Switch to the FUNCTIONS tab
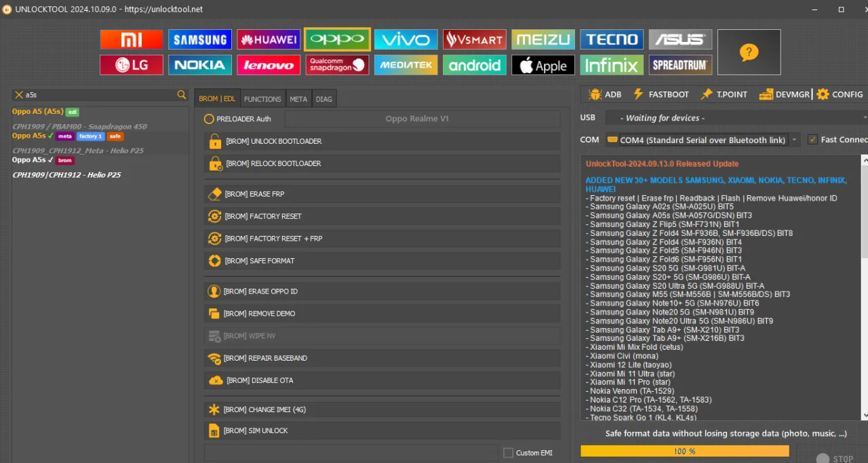This screenshot has width=868, height=463. pyautogui.click(x=262, y=99)
